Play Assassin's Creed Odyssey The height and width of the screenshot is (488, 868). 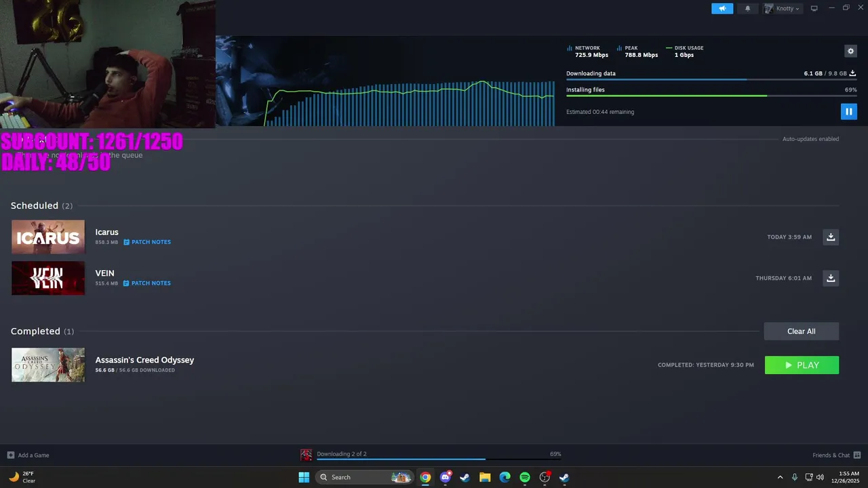pos(802,365)
